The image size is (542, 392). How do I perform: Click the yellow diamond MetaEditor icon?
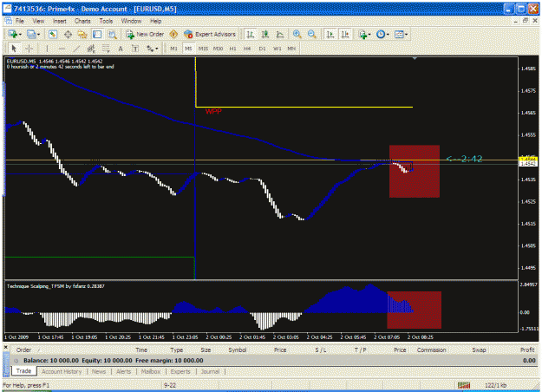pos(173,34)
